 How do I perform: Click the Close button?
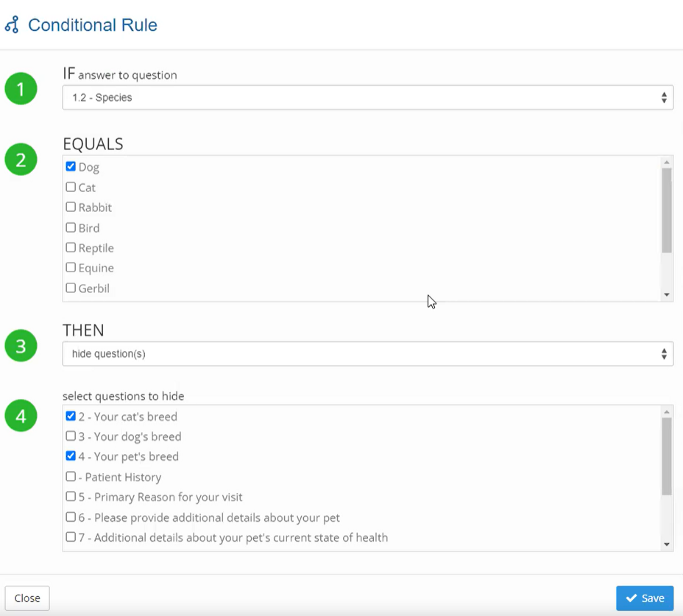[26, 598]
